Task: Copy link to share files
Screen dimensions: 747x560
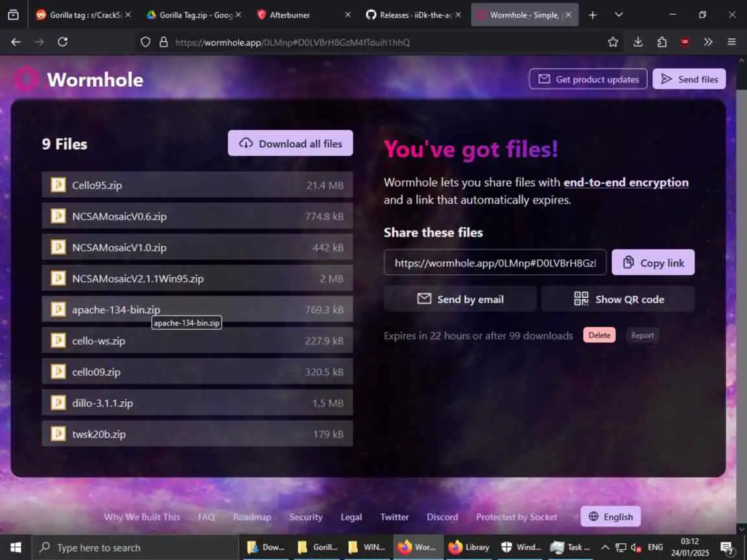Action: click(x=653, y=262)
